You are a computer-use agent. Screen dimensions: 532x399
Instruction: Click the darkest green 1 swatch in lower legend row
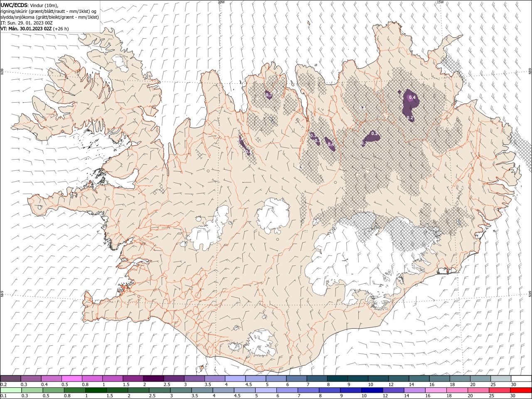pos(96,390)
